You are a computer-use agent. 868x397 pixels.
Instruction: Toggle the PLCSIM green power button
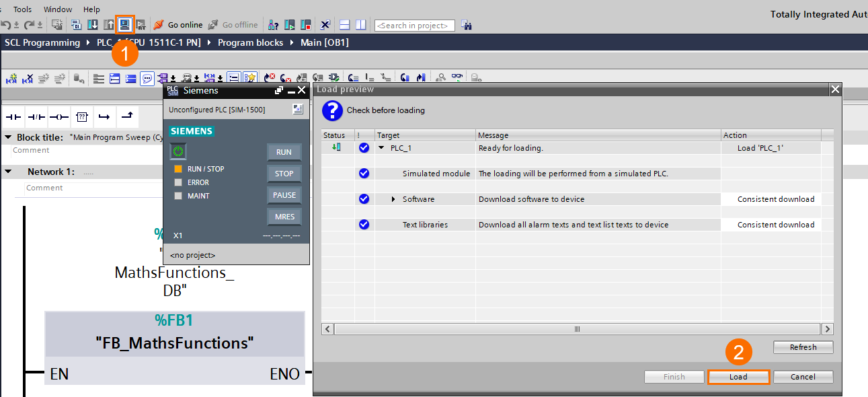(x=178, y=151)
